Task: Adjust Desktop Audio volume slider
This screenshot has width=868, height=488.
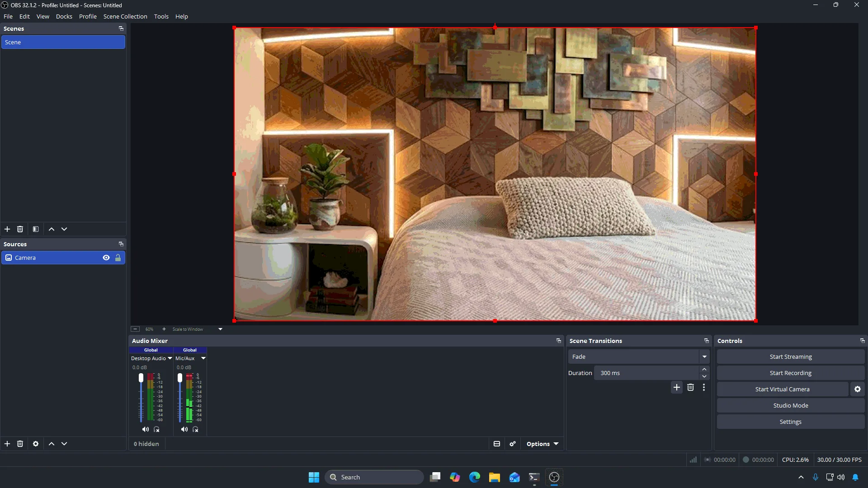Action: (x=141, y=378)
